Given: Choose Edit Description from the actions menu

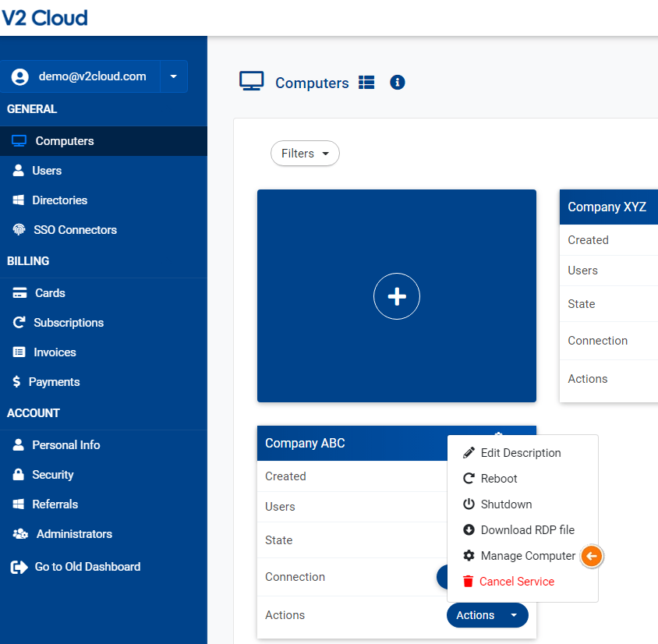Looking at the screenshot, I should tap(522, 453).
